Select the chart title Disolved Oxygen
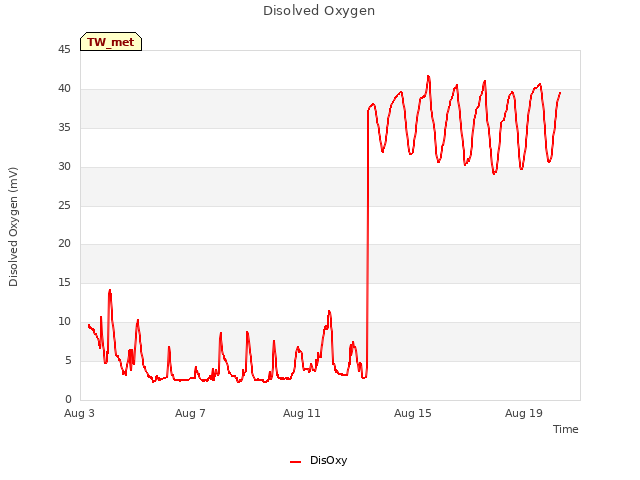Screen dimensions: 640x480 (319, 11)
